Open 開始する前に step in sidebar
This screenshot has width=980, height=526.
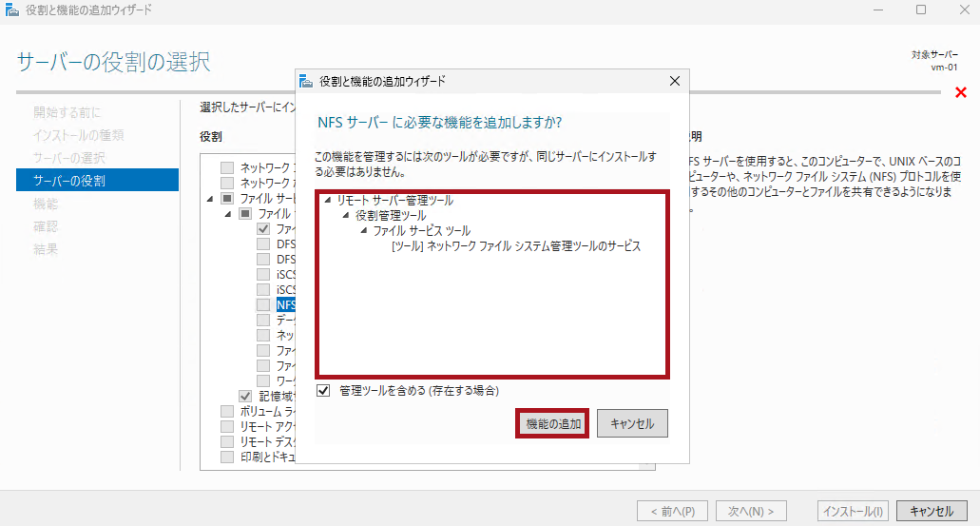(67, 112)
